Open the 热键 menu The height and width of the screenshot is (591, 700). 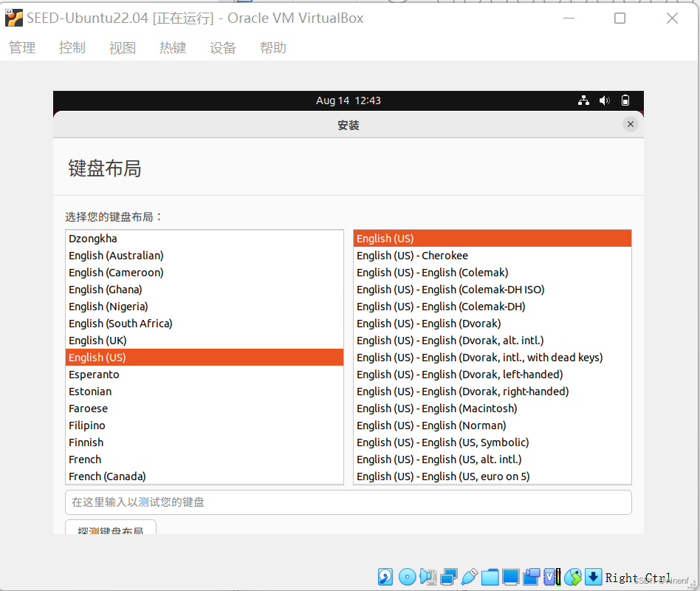point(173,47)
